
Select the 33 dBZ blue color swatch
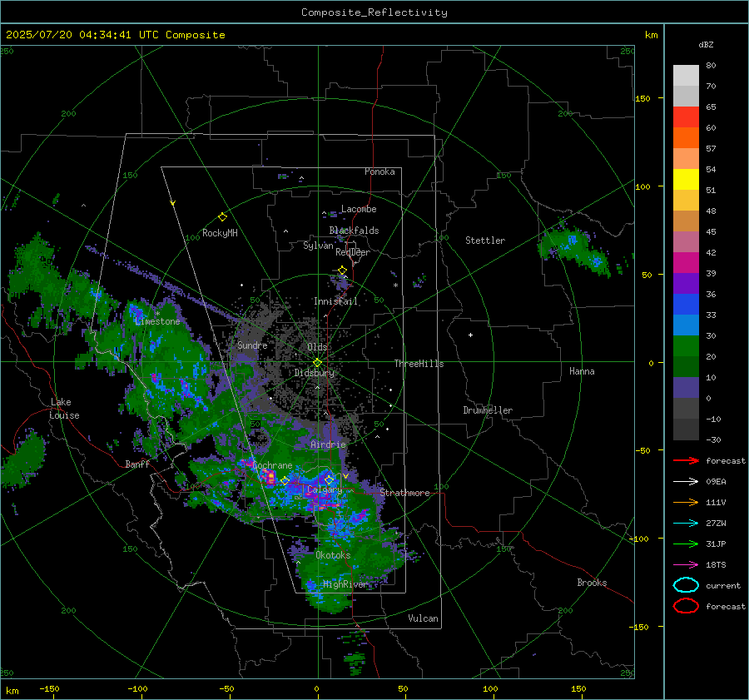tap(686, 304)
